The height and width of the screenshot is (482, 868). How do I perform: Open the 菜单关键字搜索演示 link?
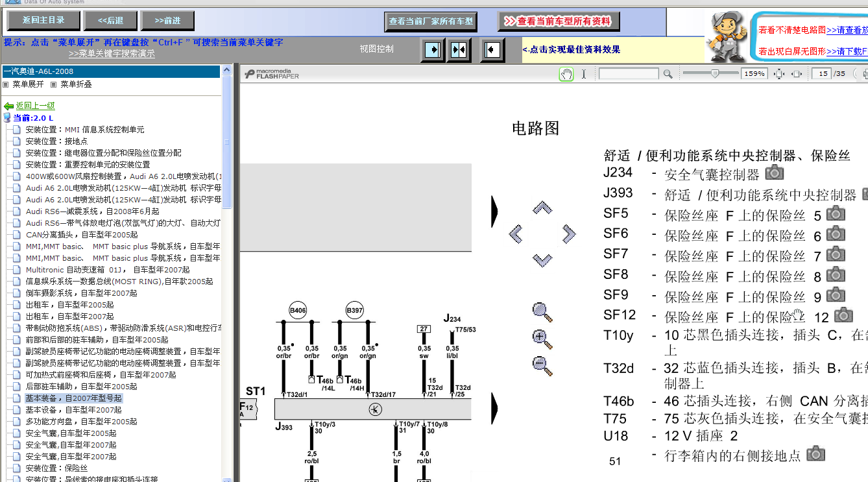coord(112,54)
